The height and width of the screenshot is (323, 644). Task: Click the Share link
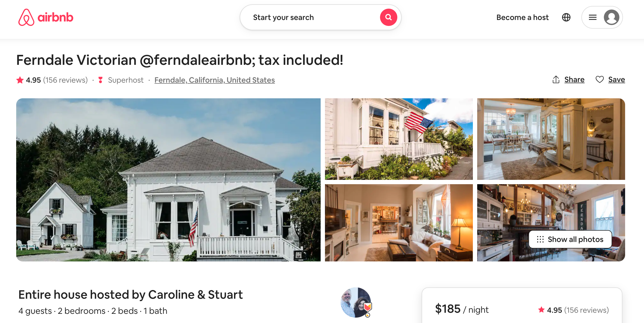[x=574, y=79]
